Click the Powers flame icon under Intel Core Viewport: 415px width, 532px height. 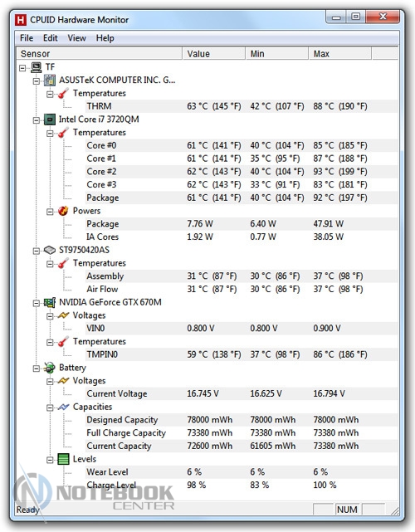[63, 211]
